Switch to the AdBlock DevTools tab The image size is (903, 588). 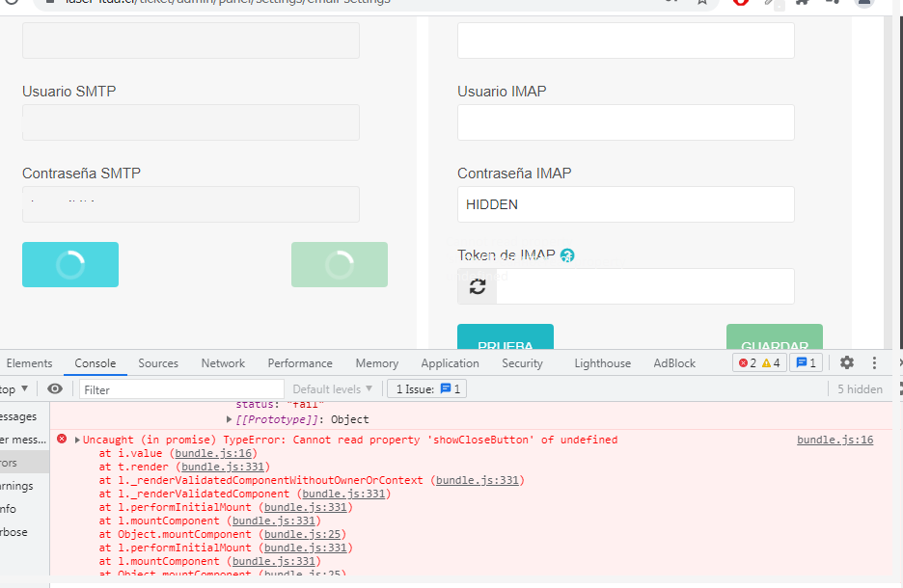(x=673, y=363)
